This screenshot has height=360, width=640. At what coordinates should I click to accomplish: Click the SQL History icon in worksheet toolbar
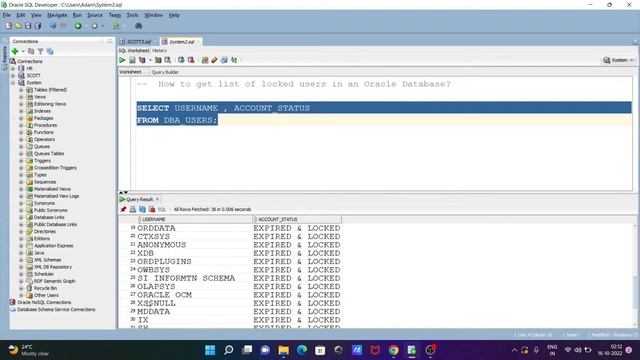click(224, 60)
